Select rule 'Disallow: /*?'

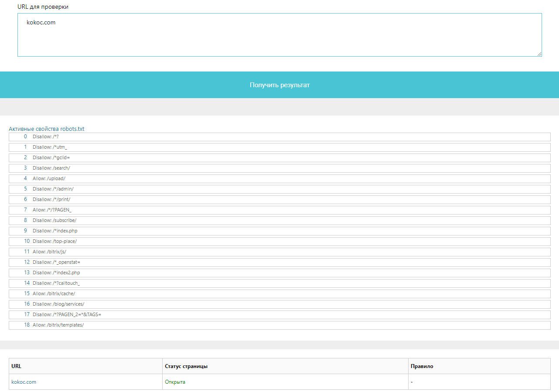[279, 137]
